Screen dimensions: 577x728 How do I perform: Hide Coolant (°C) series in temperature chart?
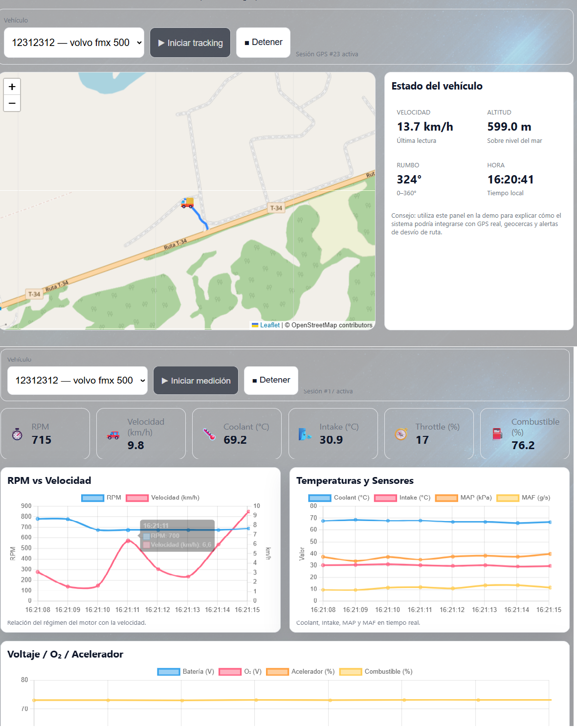[339, 498]
